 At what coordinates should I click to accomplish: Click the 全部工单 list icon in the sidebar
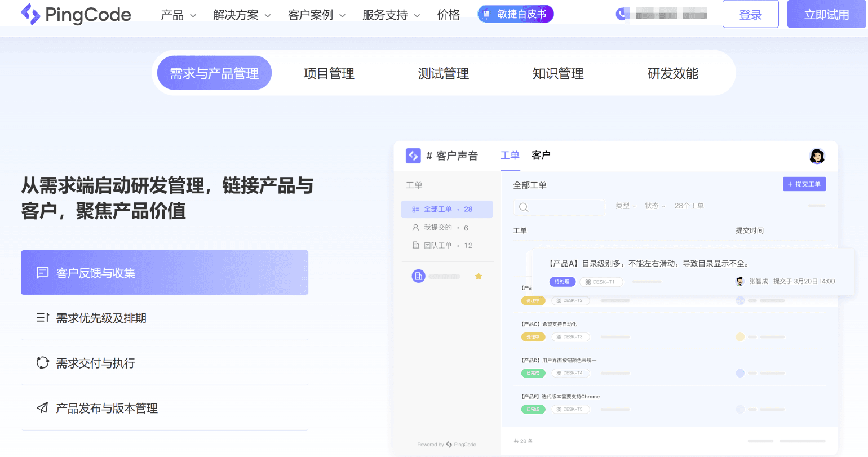coord(415,210)
